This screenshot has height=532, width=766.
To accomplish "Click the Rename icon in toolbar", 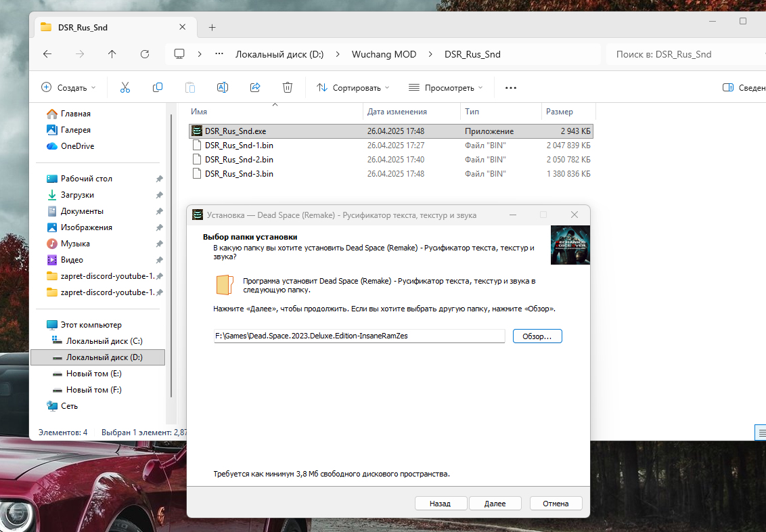I will [x=223, y=87].
